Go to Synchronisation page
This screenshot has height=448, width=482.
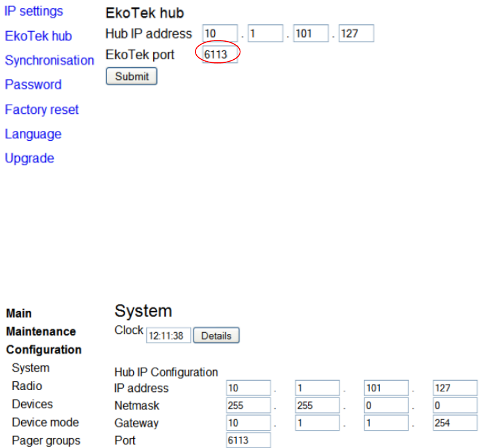point(49,60)
